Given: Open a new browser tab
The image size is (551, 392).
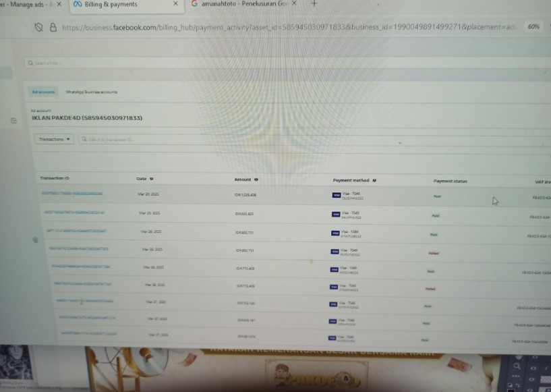Looking at the screenshot, I should point(314,3).
